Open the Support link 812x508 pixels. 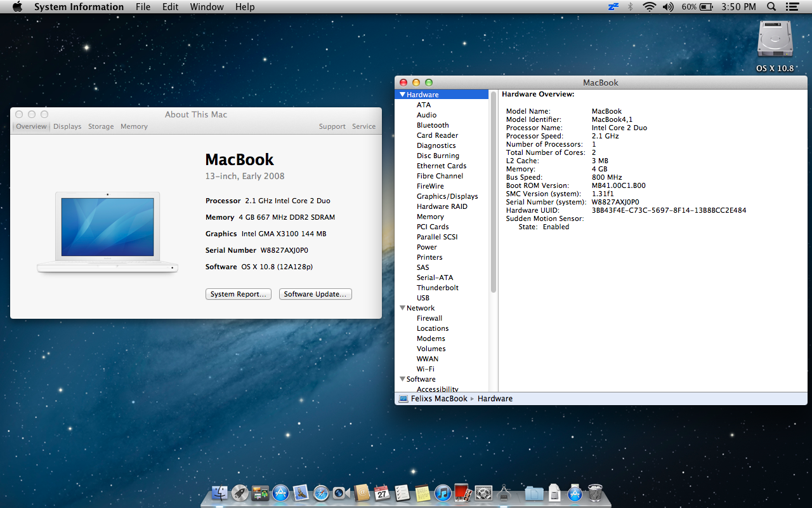point(332,126)
